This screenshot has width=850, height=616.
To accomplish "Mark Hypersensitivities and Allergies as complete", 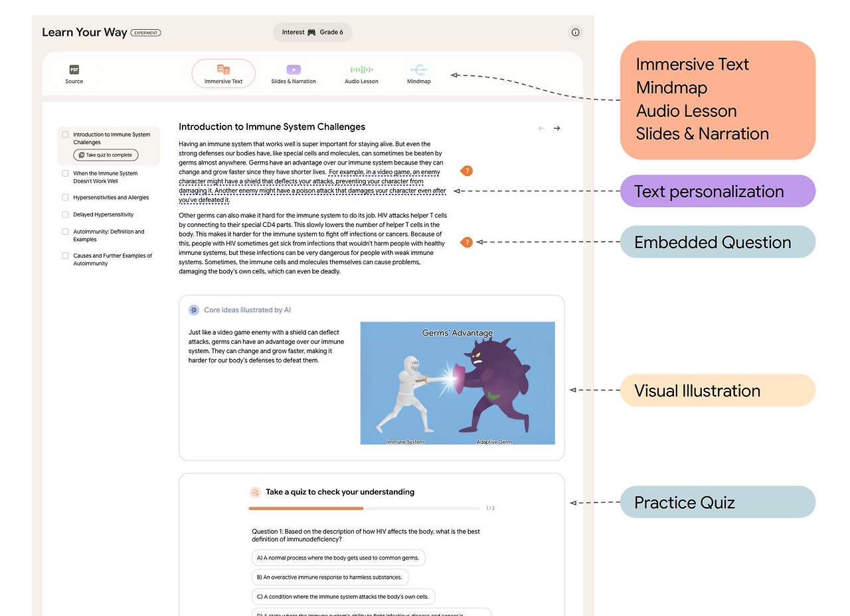I will pos(65,197).
